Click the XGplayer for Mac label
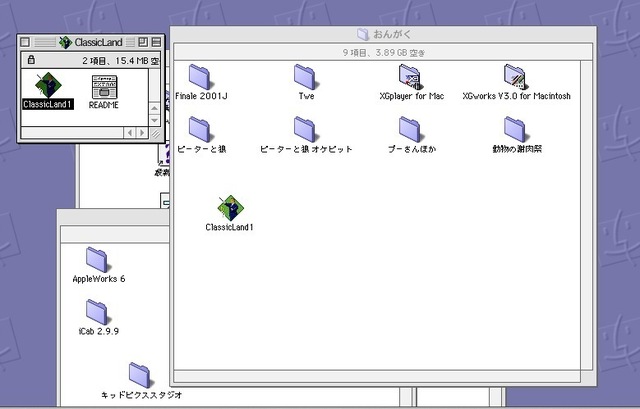 [411, 96]
